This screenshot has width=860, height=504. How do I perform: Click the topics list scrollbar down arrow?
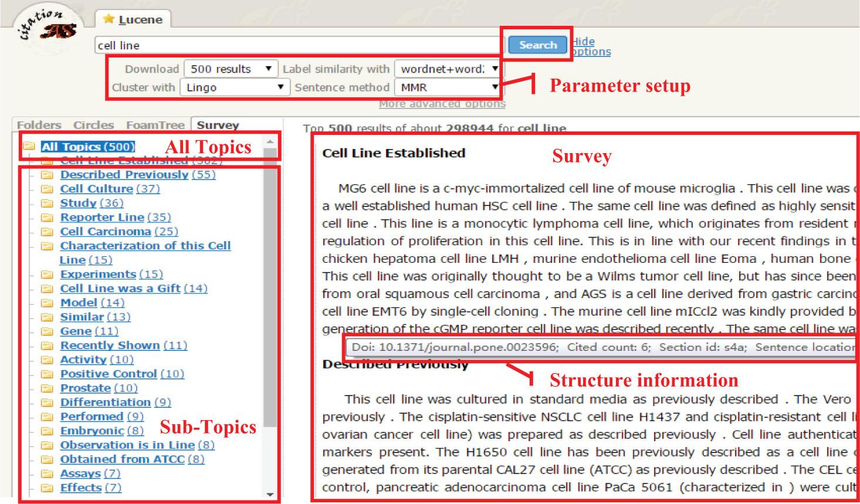[x=270, y=495]
